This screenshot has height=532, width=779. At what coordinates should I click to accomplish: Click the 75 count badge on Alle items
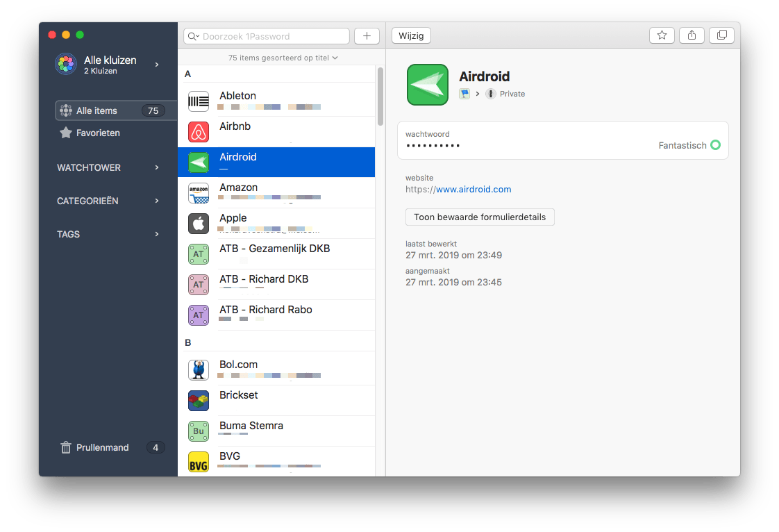pyautogui.click(x=153, y=110)
